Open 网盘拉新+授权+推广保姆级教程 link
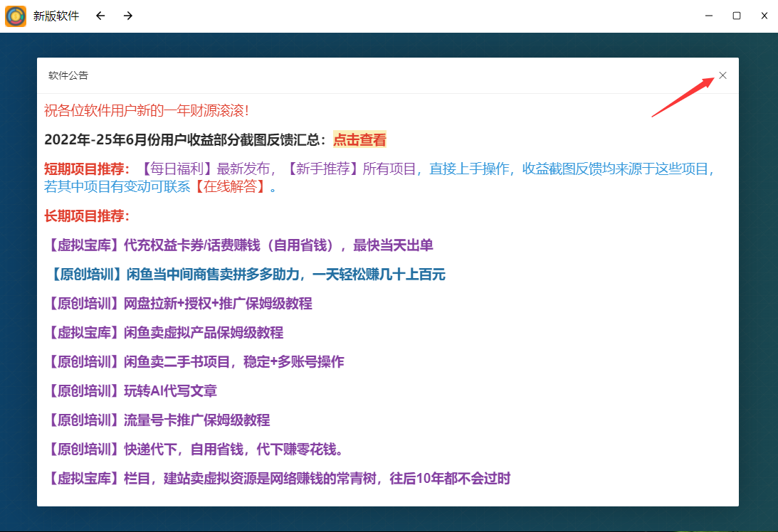This screenshot has height=532, width=778. (x=179, y=304)
